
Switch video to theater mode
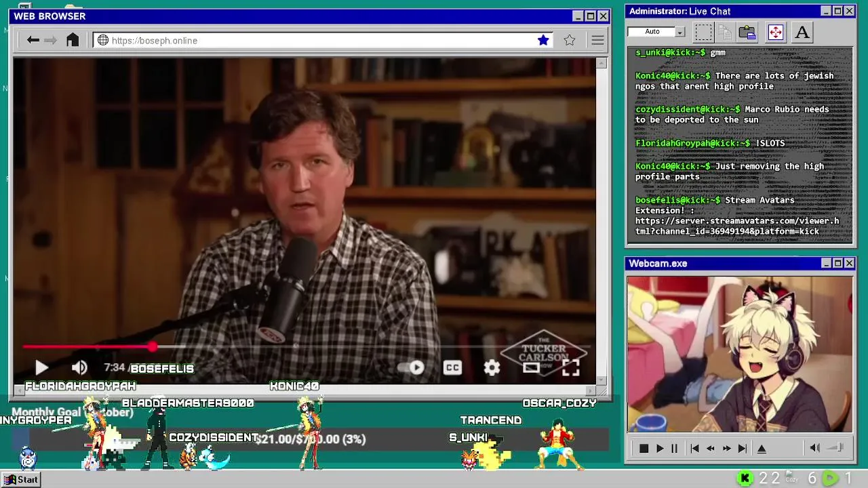pos(531,367)
